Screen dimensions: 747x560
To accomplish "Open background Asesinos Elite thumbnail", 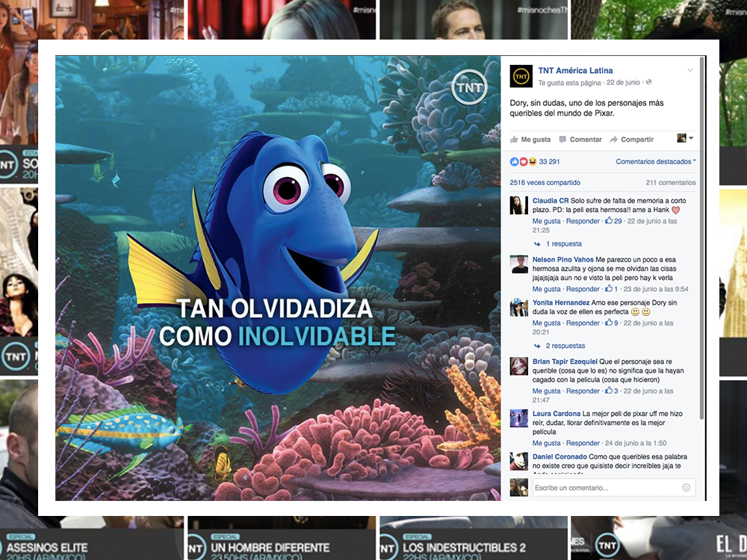I will coord(91,538).
